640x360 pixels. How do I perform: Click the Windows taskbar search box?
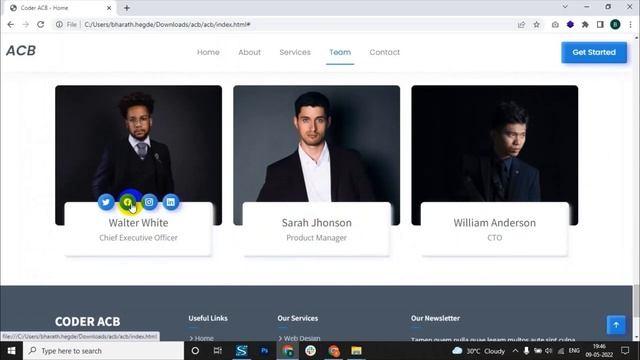click(104, 351)
